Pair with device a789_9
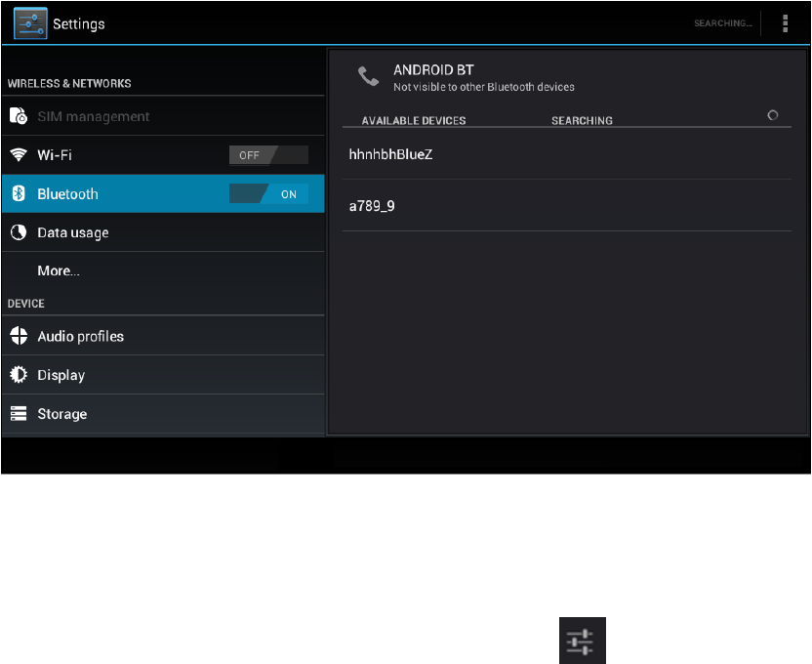 coord(567,206)
